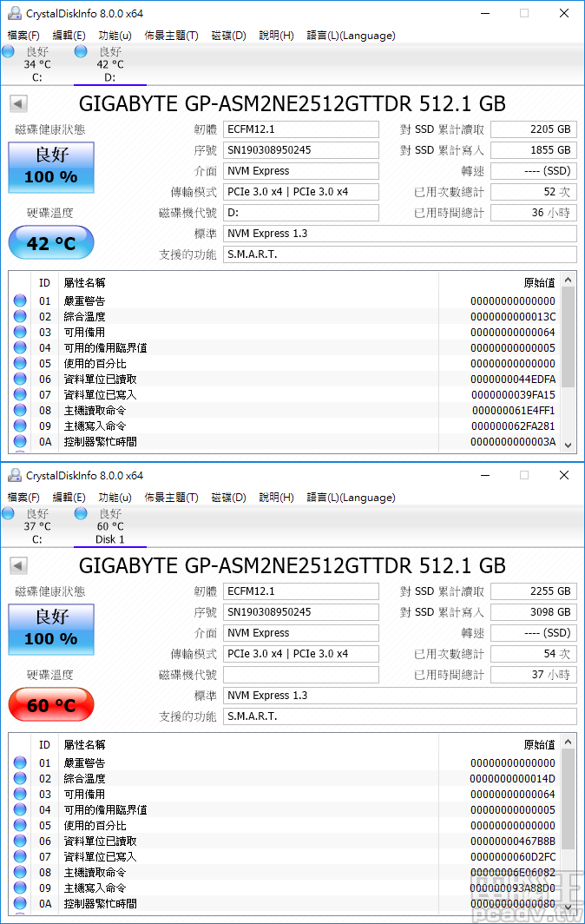585x924 pixels.
Task: Click scroll up arrow in bottom attribute list
Action: tap(568, 742)
